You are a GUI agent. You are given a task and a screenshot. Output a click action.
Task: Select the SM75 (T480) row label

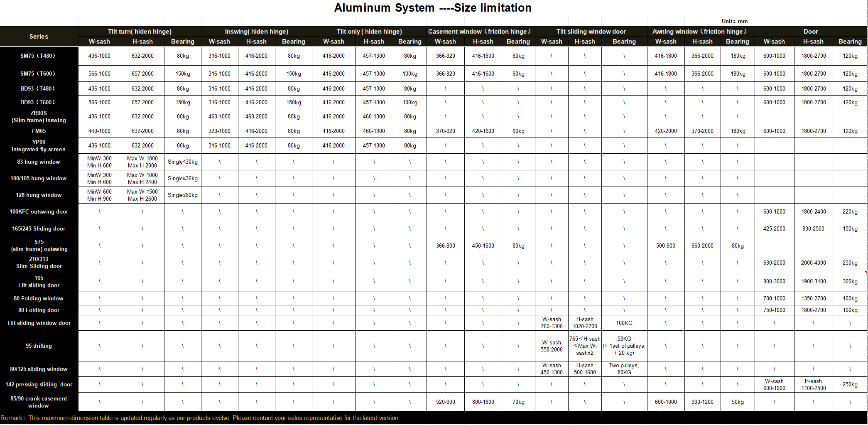coord(38,56)
